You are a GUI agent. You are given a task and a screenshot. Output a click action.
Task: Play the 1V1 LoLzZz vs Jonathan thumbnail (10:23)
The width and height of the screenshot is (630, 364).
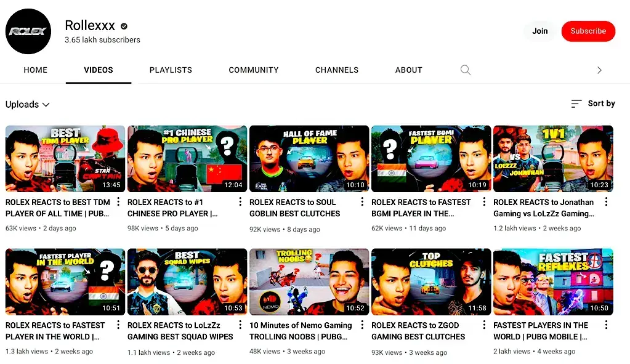[553, 159]
